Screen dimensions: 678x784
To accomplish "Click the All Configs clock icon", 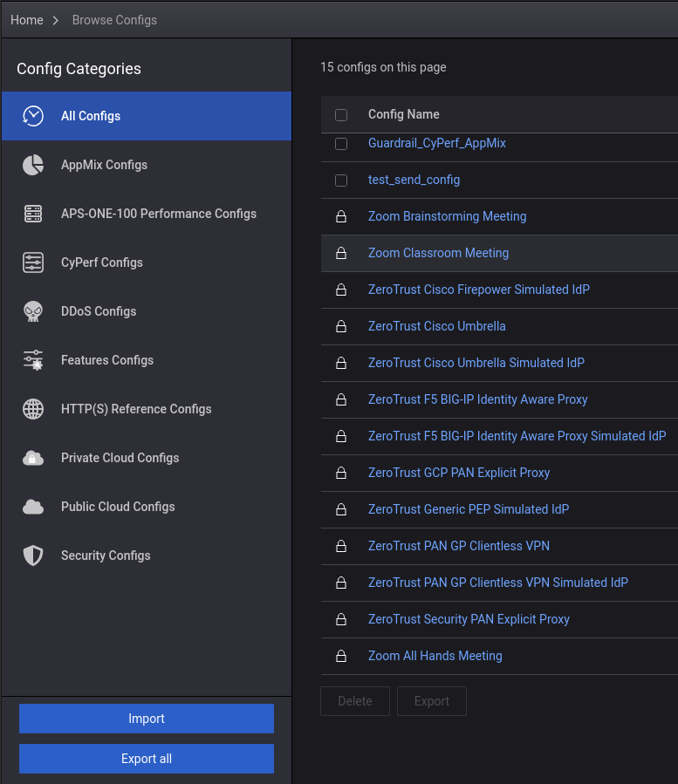I will tap(33, 116).
